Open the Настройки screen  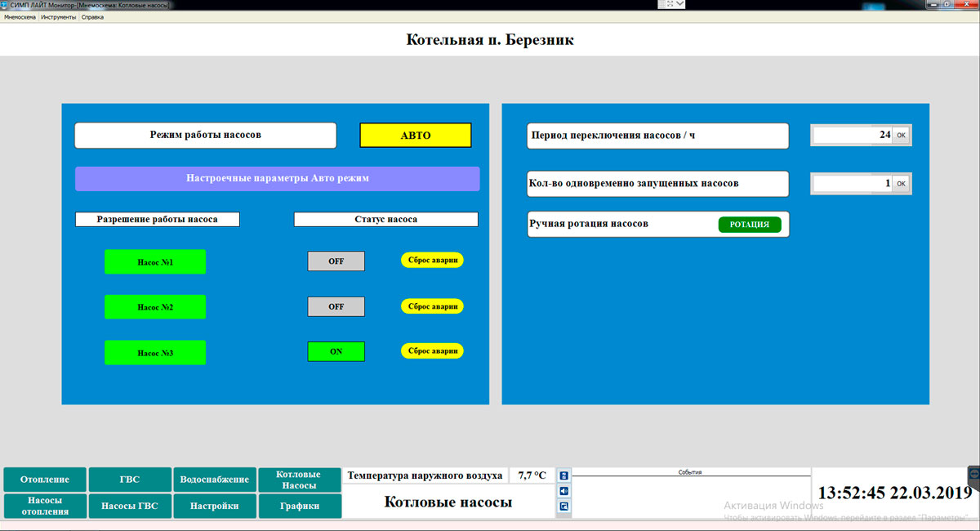pos(214,506)
